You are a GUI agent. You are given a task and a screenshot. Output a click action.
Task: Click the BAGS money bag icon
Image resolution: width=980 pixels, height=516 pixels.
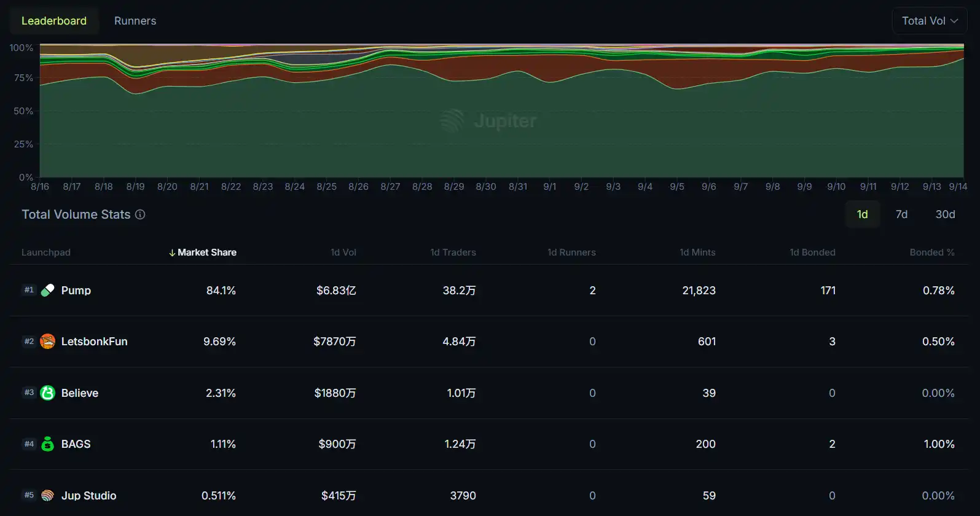[x=47, y=444]
